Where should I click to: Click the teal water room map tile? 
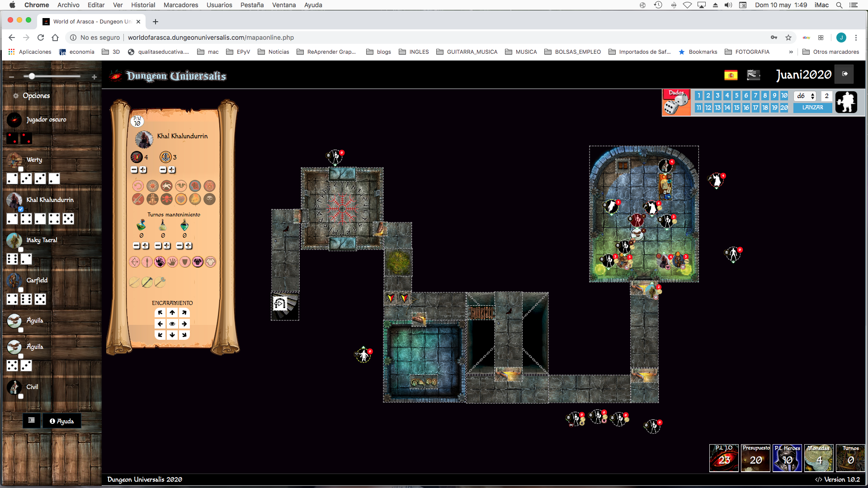click(424, 361)
